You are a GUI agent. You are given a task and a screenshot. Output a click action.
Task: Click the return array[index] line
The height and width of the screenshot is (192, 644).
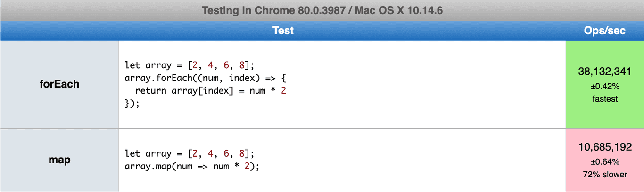210,90
